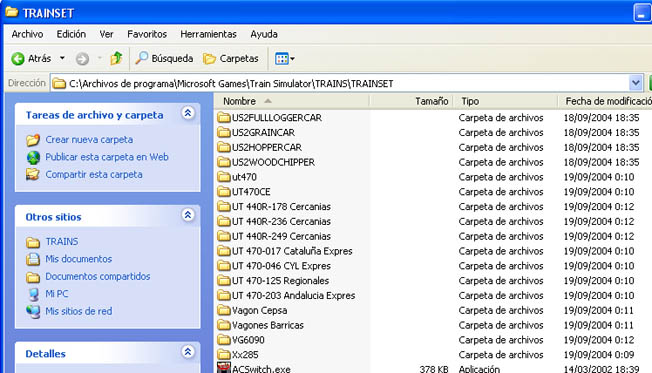Open the Favoritos menu
The width and height of the screenshot is (652, 373).
(x=147, y=34)
